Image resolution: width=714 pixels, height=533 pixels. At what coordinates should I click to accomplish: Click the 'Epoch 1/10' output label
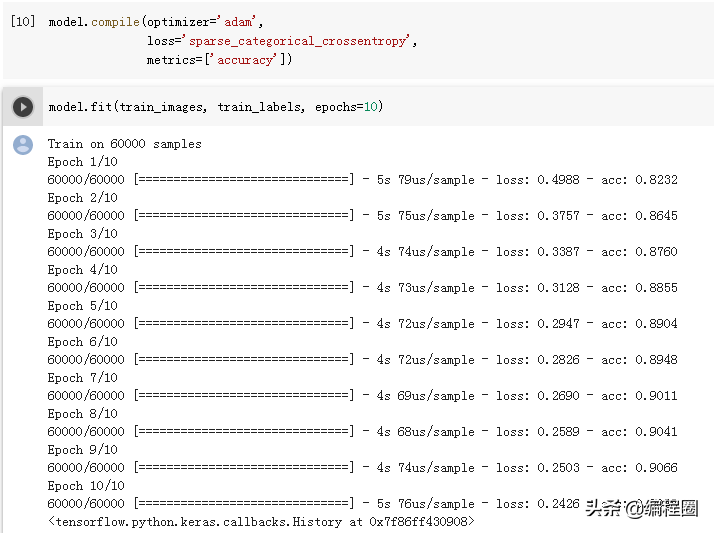point(82,162)
